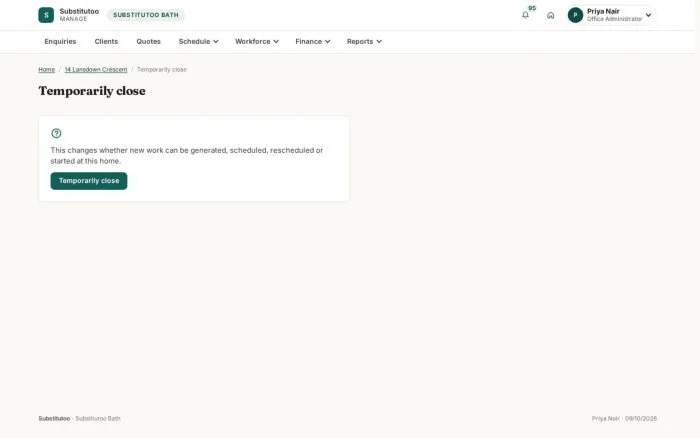
Task: Go to the Enquiries section
Action: (x=60, y=42)
